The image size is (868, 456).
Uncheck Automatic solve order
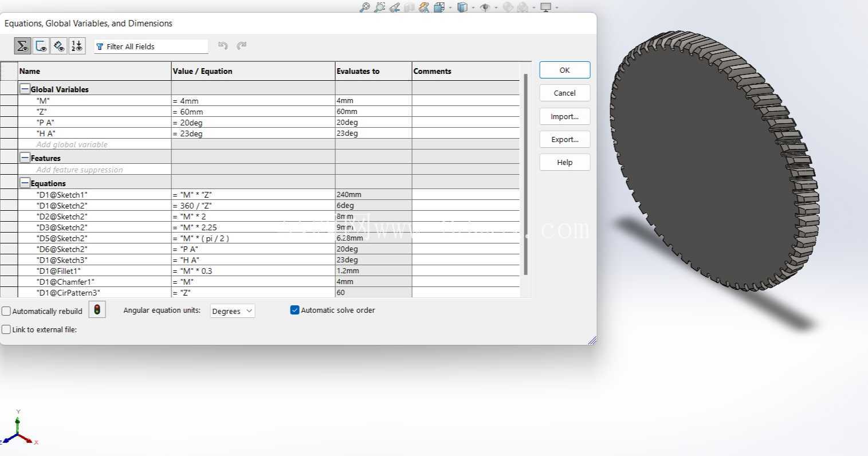click(x=295, y=310)
